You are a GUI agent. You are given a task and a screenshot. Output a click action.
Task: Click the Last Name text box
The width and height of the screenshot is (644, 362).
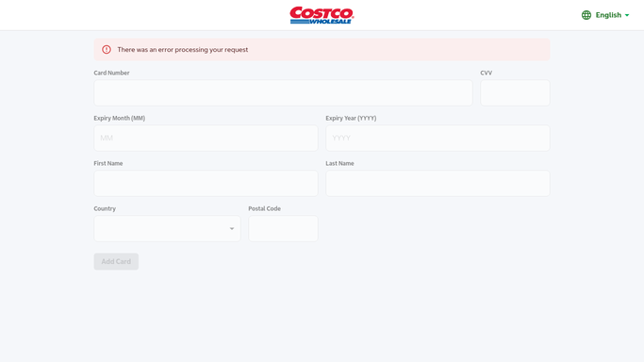point(438,183)
